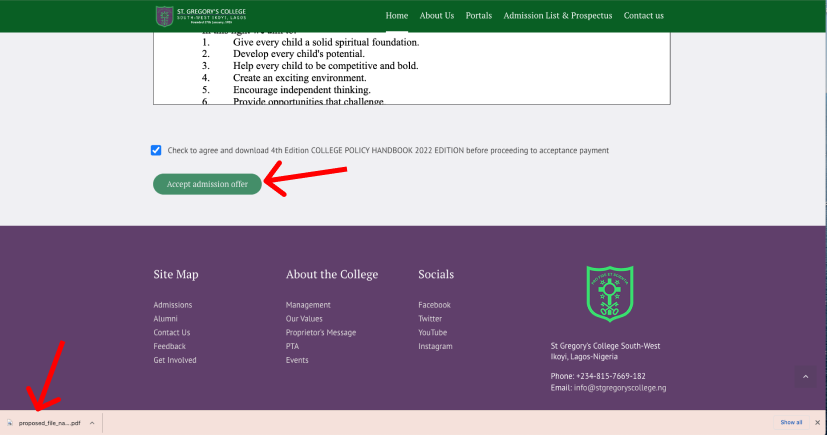The image size is (827, 435).
Task: Open the Feedback footer link
Action: click(x=169, y=346)
